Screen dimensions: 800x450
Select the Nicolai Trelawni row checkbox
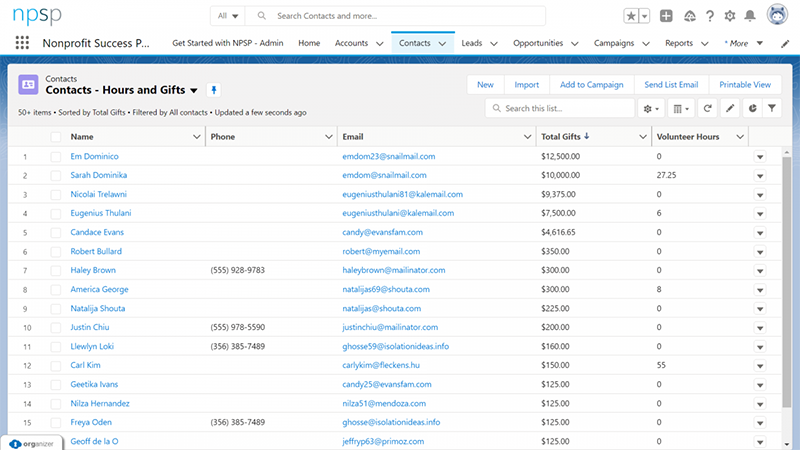(x=56, y=194)
